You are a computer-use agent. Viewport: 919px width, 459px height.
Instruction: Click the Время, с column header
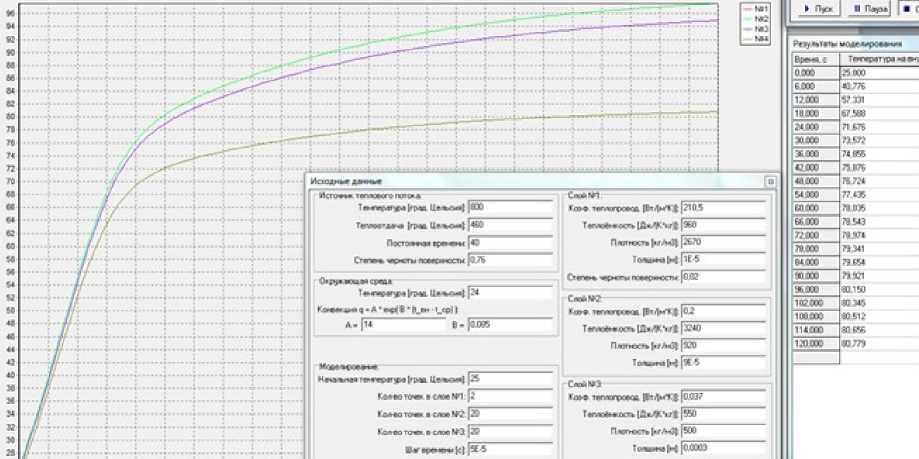[816, 59]
